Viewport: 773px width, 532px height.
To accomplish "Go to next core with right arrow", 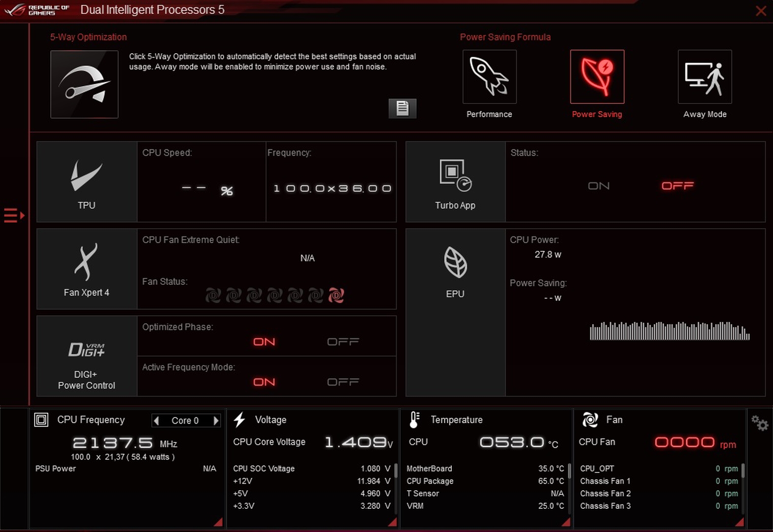I will (216, 421).
